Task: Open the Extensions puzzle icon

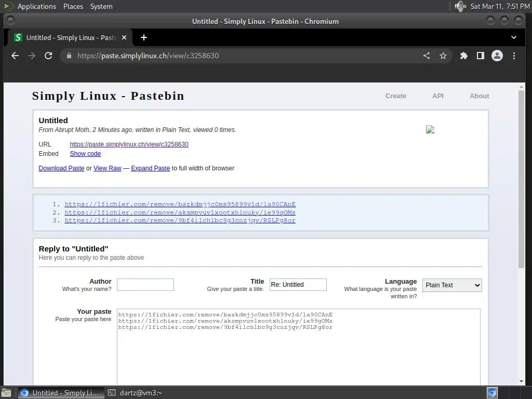Action: (x=464, y=56)
